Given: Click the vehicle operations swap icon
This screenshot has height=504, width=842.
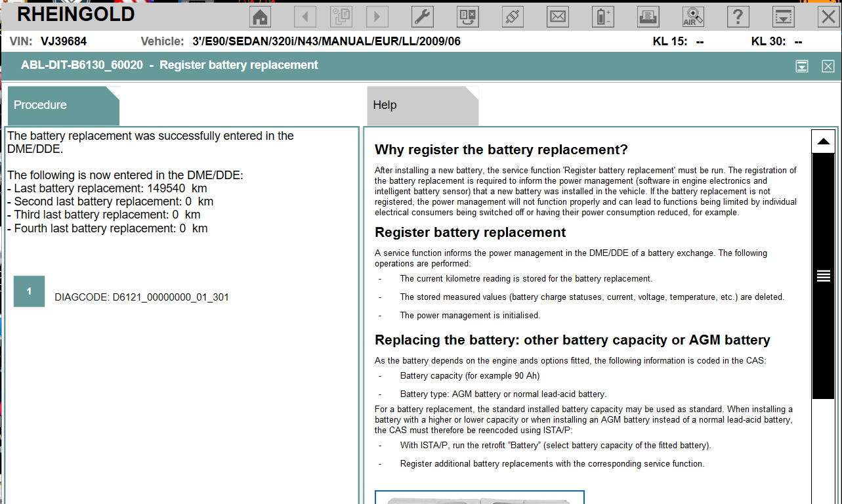Looking at the screenshot, I should click(x=467, y=16).
